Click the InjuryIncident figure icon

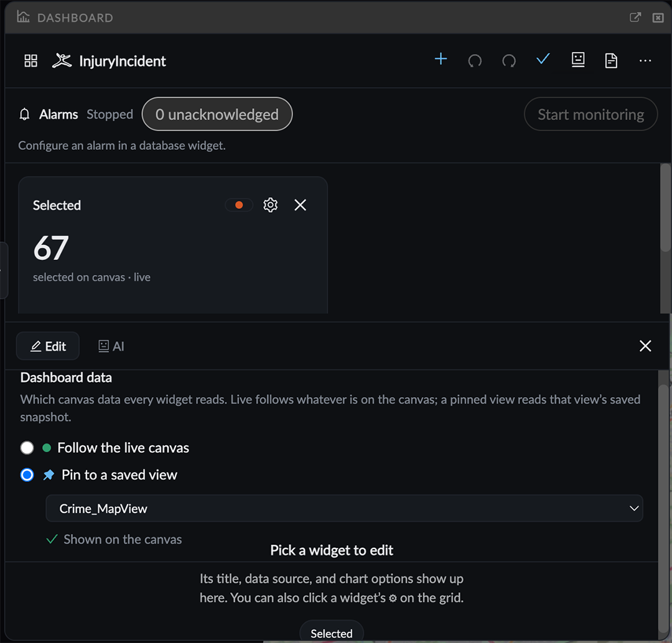(x=62, y=61)
